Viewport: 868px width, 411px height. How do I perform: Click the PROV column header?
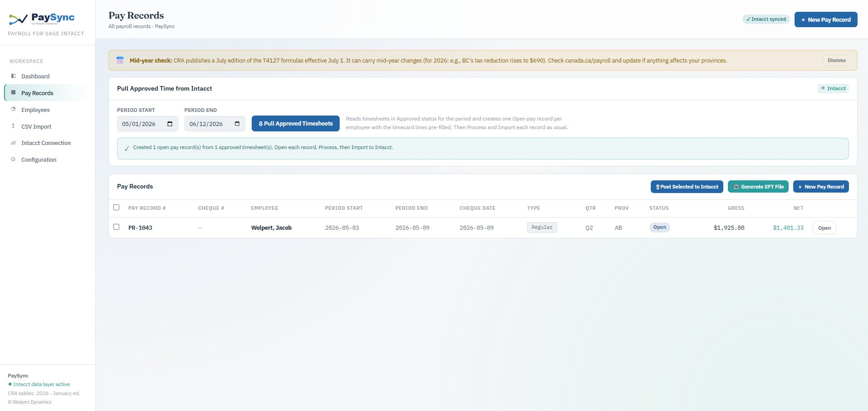click(621, 208)
